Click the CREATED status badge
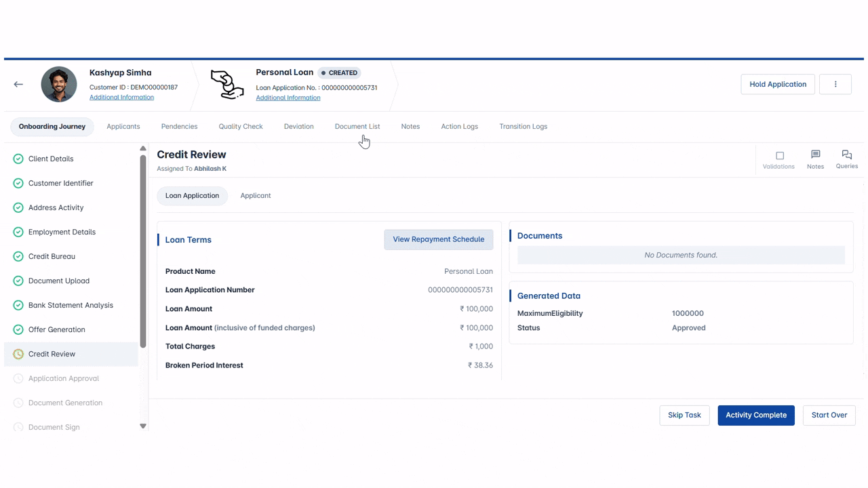Screen dimensions: 868x488 point(340,73)
